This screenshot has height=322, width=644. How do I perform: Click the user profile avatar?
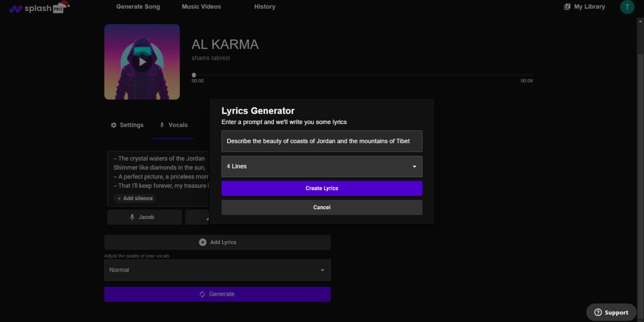[x=627, y=7]
